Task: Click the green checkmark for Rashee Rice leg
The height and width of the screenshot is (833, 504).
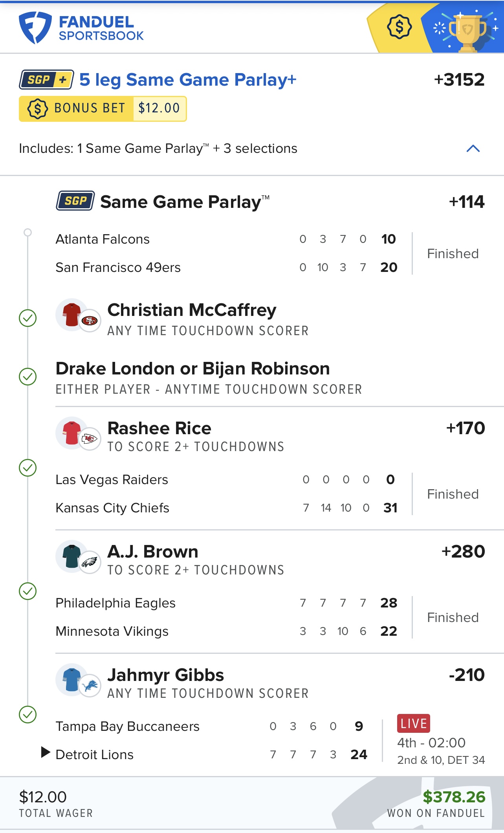Action: (x=28, y=468)
